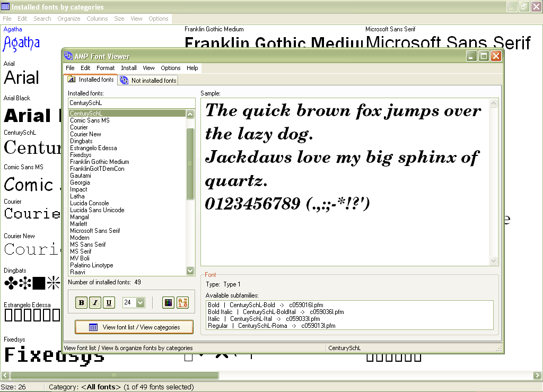
Task: Click the A-Z sample text icon
Action: pyautogui.click(x=182, y=302)
